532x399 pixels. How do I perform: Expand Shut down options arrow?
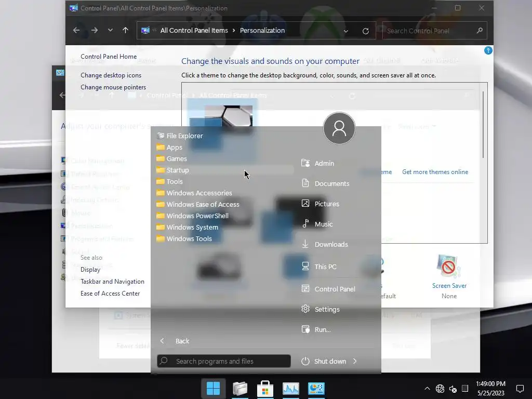[355, 362]
